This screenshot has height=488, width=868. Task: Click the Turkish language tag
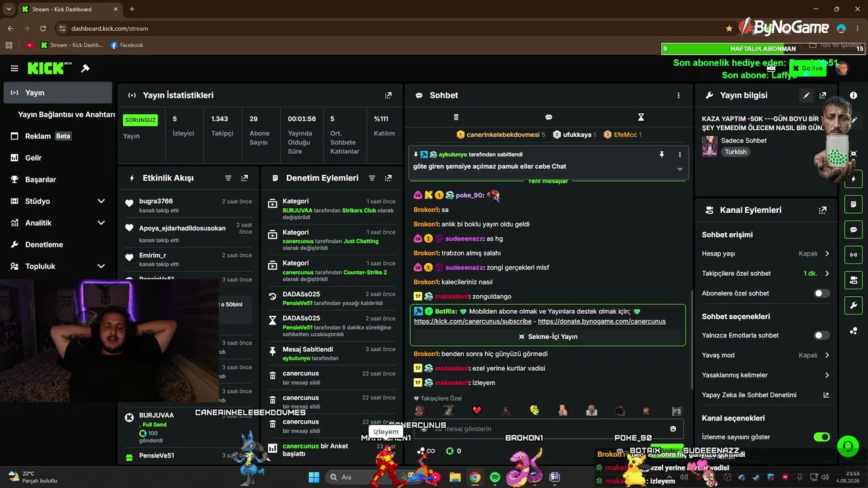click(x=736, y=152)
